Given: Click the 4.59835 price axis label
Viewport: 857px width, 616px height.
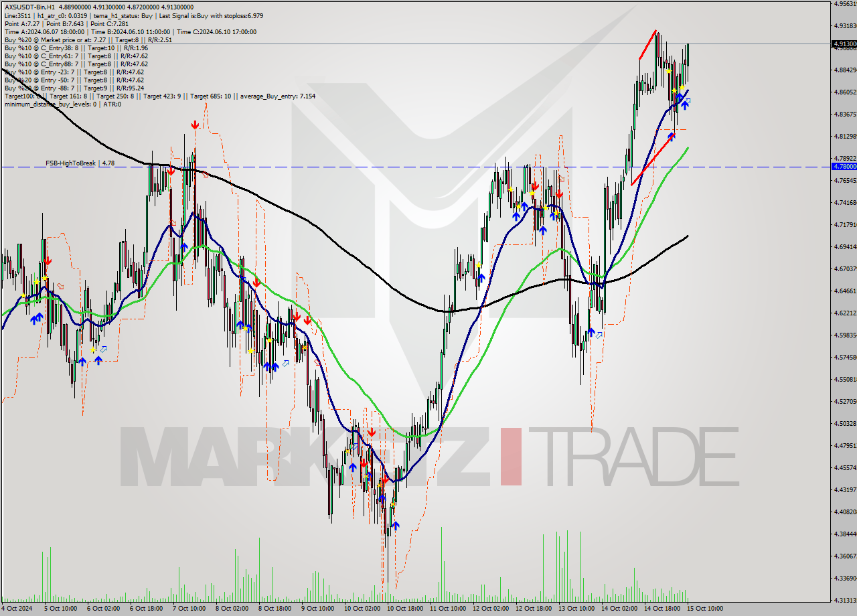Looking at the screenshot, I should pyautogui.click(x=844, y=335).
